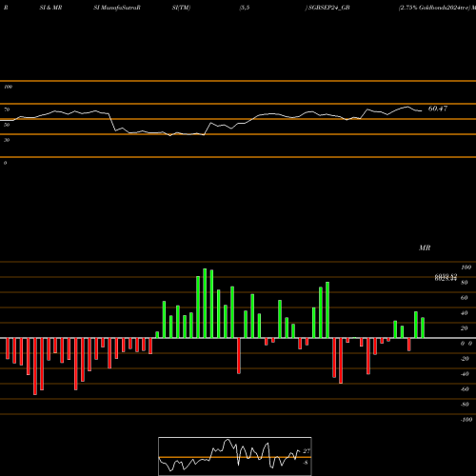Click the -8 value in mini chart
The image size is (476, 476).
(305, 463)
